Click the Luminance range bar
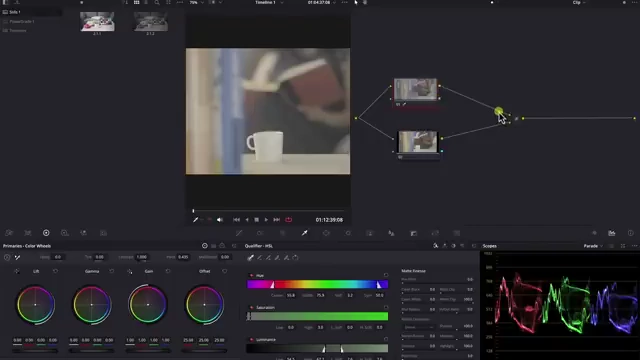Viewport: 640px width, 360px height. coord(318,348)
